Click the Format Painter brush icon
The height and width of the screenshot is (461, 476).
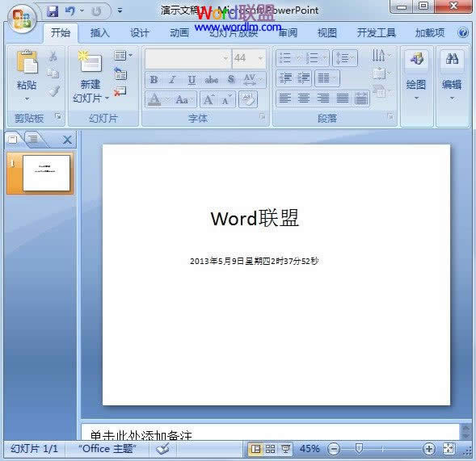53,91
